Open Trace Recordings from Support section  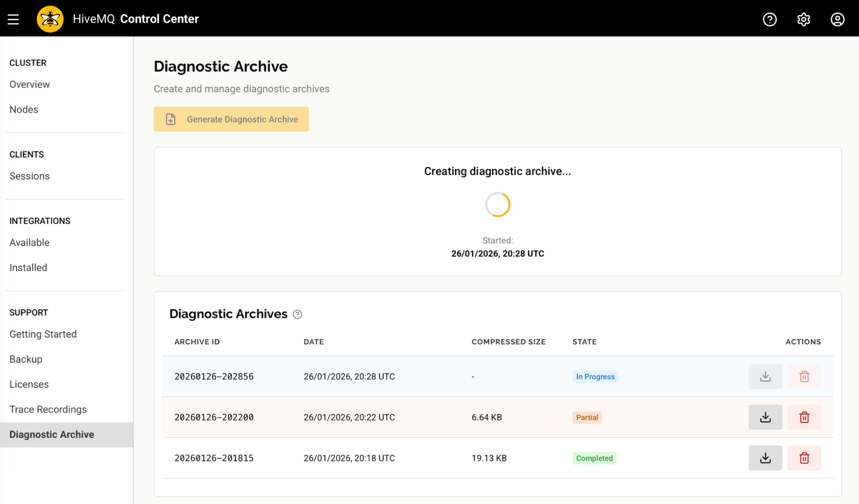pyautogui.click(x=48, y=409)
